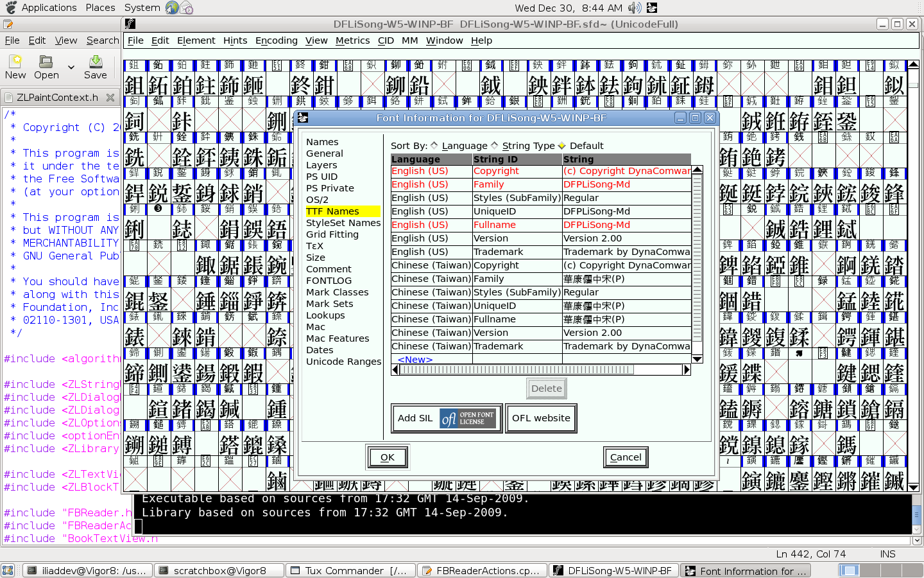The height and width of the screenshot is (578, 924).
Task: Open the volume control speaker icon
Action: [635, 8]
